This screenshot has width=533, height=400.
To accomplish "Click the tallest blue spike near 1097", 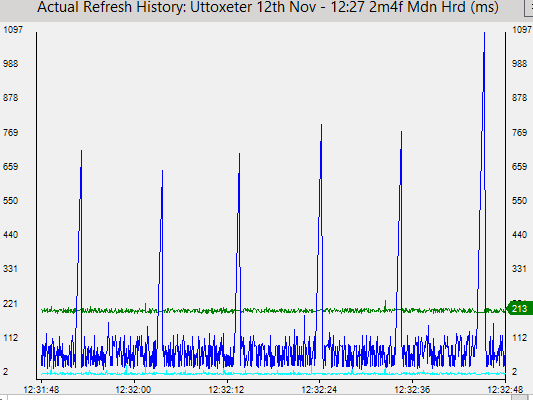I will coord(484,34).
